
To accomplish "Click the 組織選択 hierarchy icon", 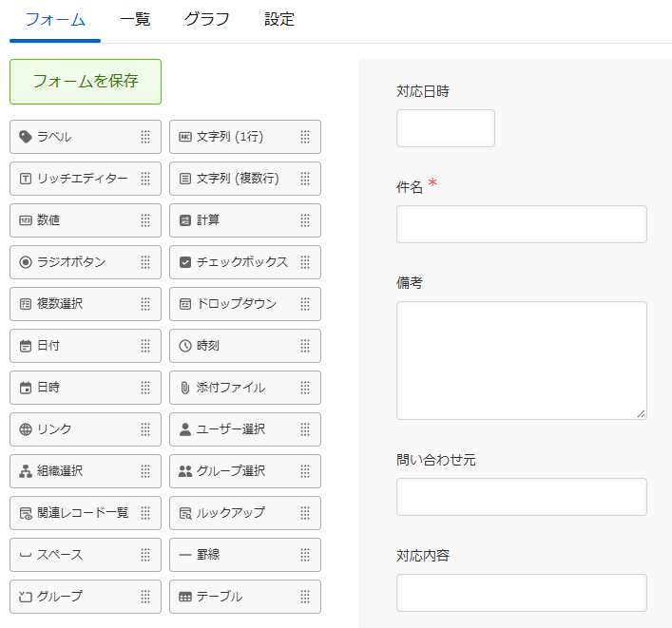I will (x=26, y=471).
